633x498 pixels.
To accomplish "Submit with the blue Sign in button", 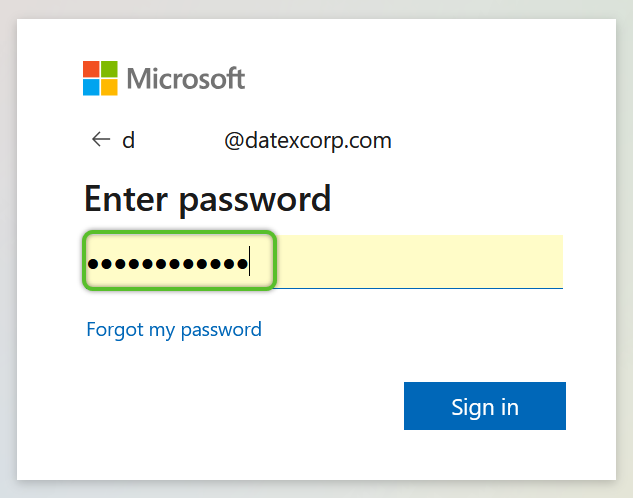I will tap(485, 406).
